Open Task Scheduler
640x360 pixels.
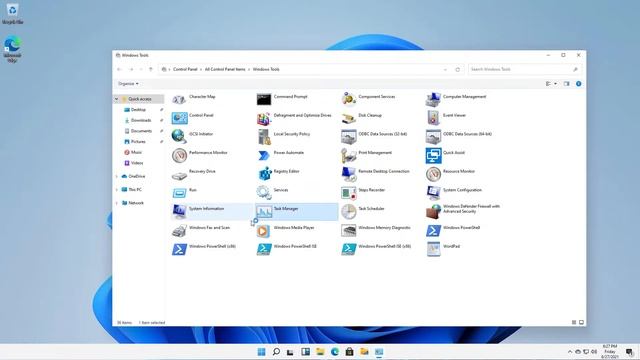363,211
